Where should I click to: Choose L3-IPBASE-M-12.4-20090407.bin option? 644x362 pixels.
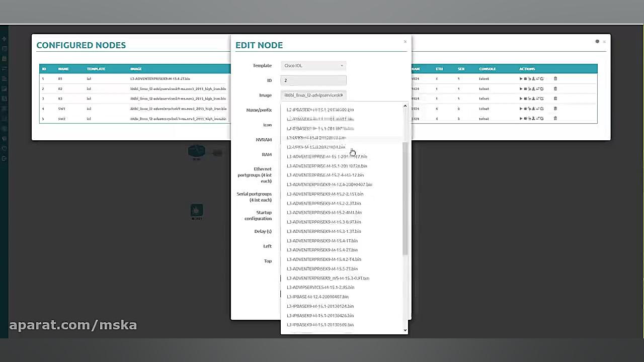(x=318, y=297)
